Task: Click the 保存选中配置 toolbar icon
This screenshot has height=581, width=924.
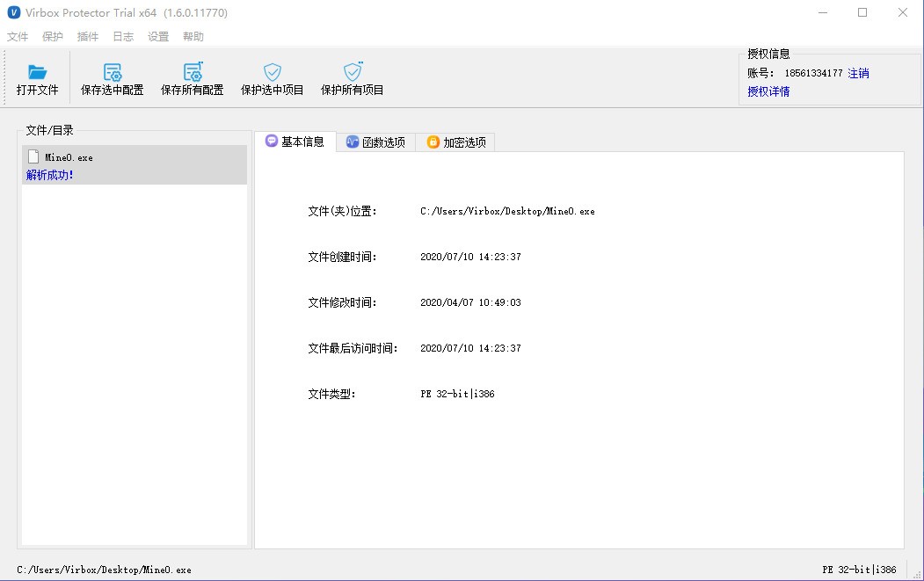Action: point(111,70)
